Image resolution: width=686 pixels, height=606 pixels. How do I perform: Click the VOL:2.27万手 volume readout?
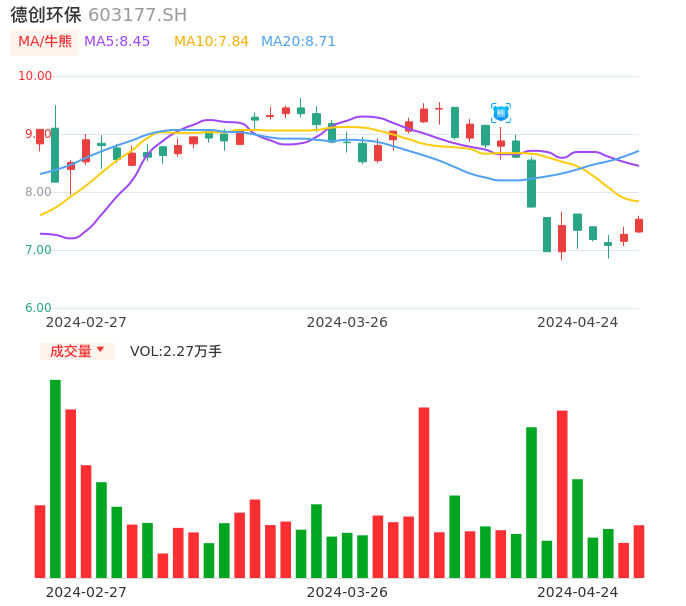click(176, 351)
